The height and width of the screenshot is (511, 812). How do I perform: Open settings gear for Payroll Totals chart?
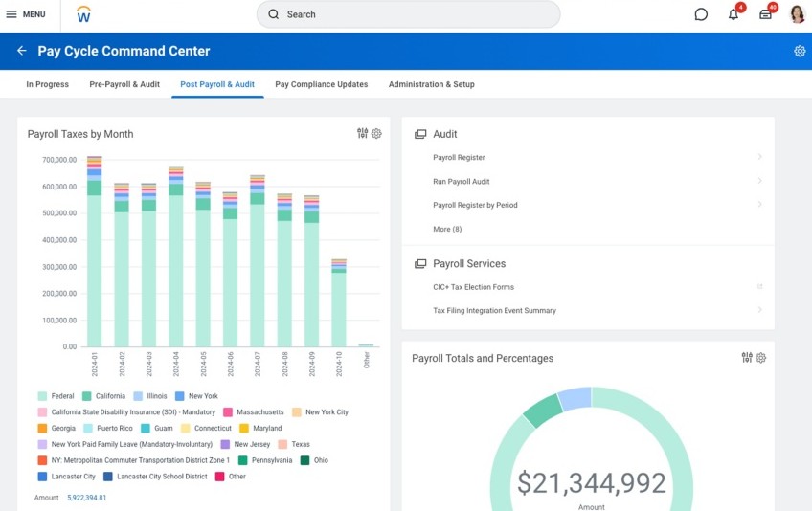pos(760,358)
